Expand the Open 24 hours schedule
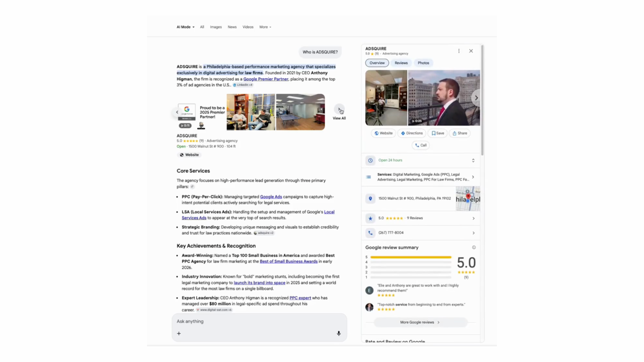The height and width of the screenshot is (362, 644). tap(473, 160)
